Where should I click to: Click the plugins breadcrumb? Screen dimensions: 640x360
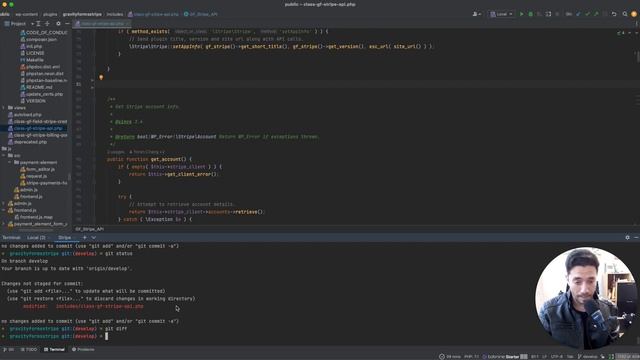click(x=50, y=14)
